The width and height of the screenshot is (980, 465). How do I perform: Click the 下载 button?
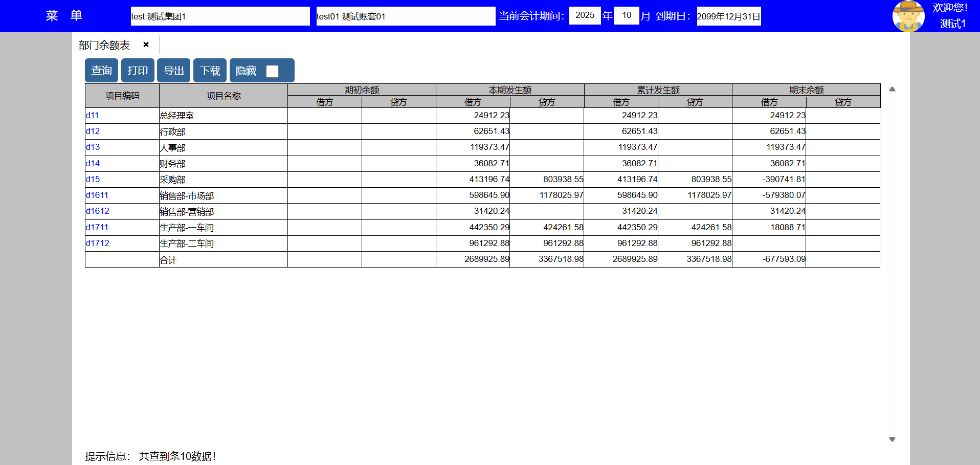click(x=210, y=71)
